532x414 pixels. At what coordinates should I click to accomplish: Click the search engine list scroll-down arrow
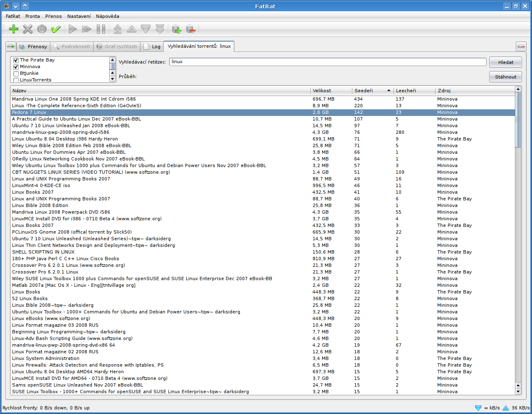112,79
